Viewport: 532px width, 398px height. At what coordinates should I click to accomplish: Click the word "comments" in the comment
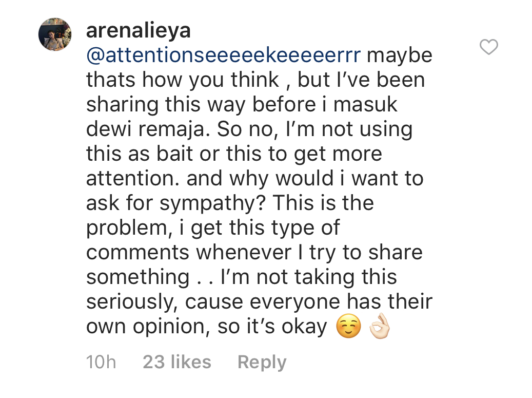138,253
